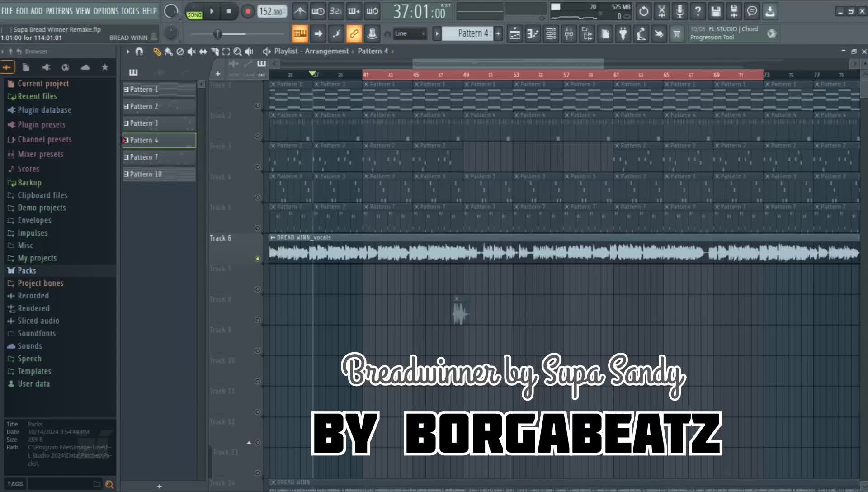Click the main pitch slider handle

pyautogui.click(x=217, y=34)
